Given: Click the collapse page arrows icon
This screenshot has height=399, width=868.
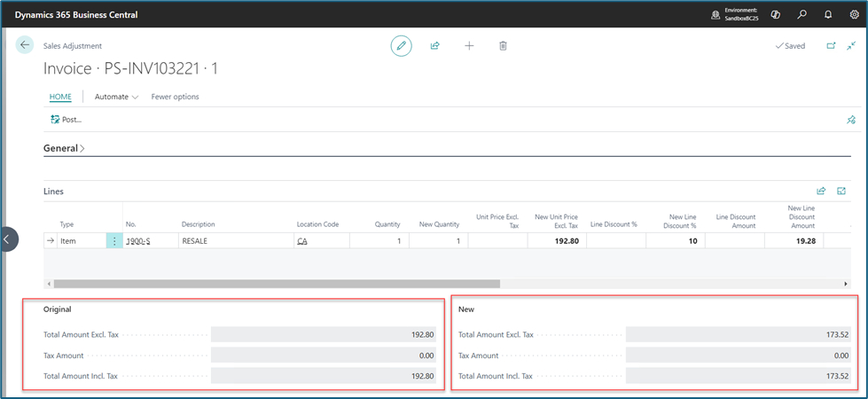Looking at the screenshot, I should pos(851,46).
